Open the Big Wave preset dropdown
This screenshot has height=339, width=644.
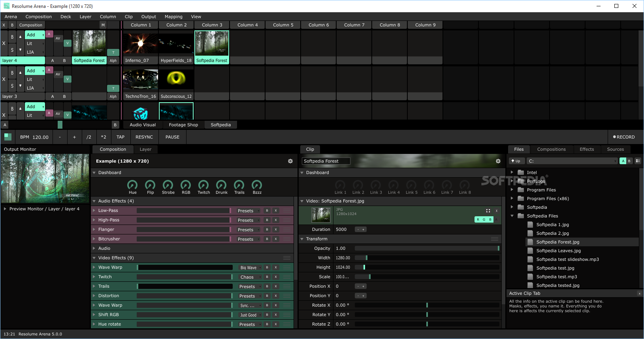250,268
